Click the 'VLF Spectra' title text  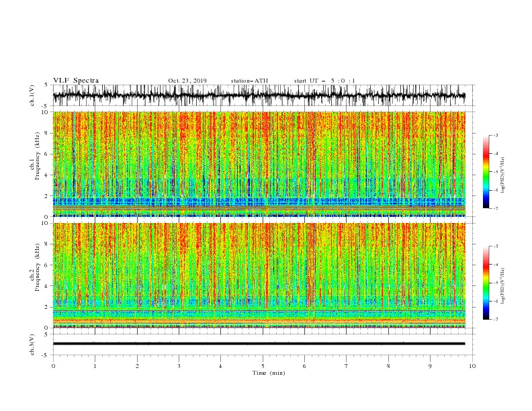point(76,81)
